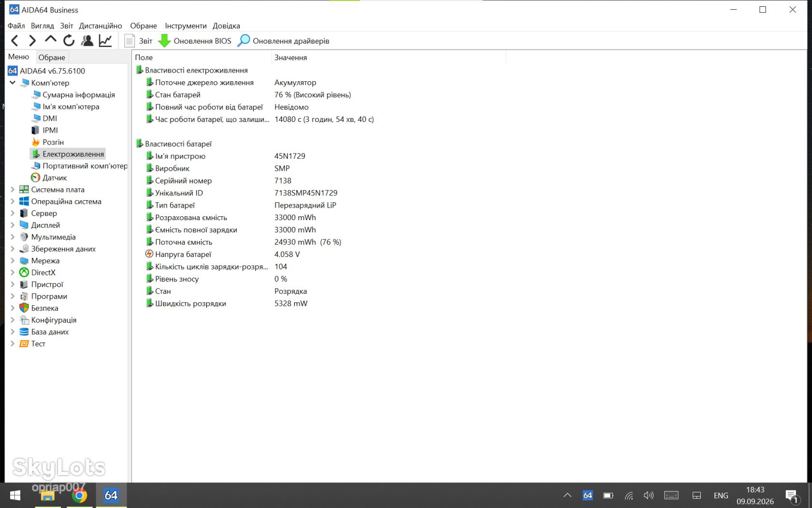Viewport: 812px width, 508px height.
Task: Expand the Дисплей tree node
Action: click(13, 225)
